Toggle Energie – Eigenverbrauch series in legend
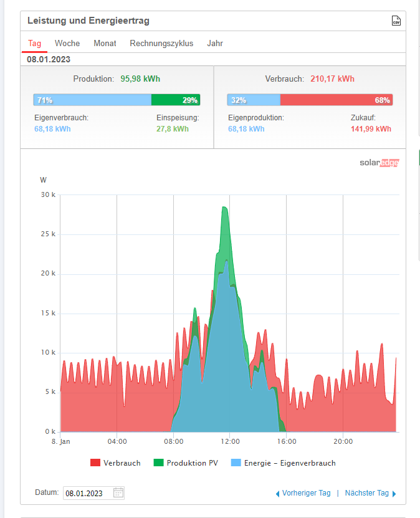This screenshot has height=518, width=420. tap(284, 463)
